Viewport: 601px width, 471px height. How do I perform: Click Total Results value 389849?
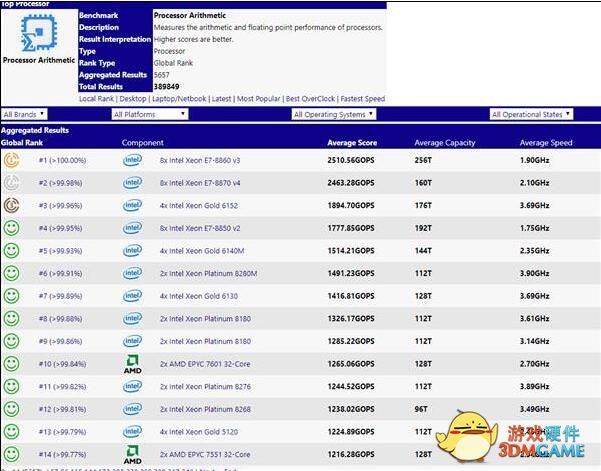[166, 87]
